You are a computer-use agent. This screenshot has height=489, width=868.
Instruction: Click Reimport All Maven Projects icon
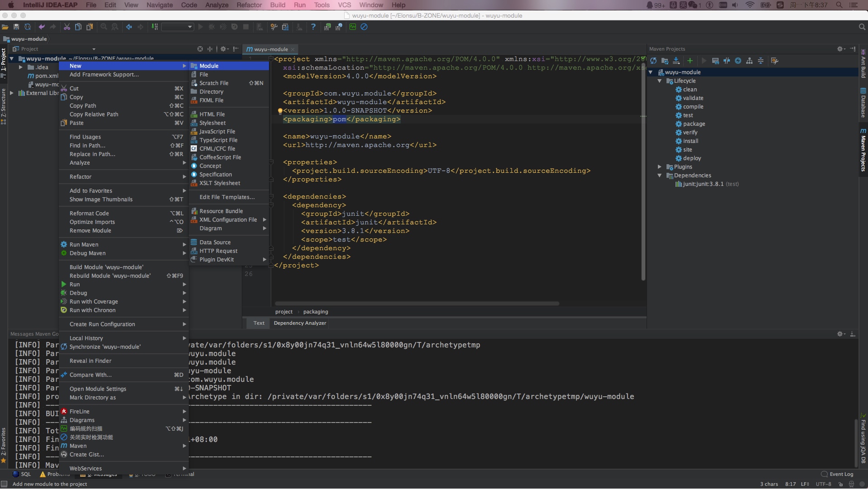tap(653, 61)
